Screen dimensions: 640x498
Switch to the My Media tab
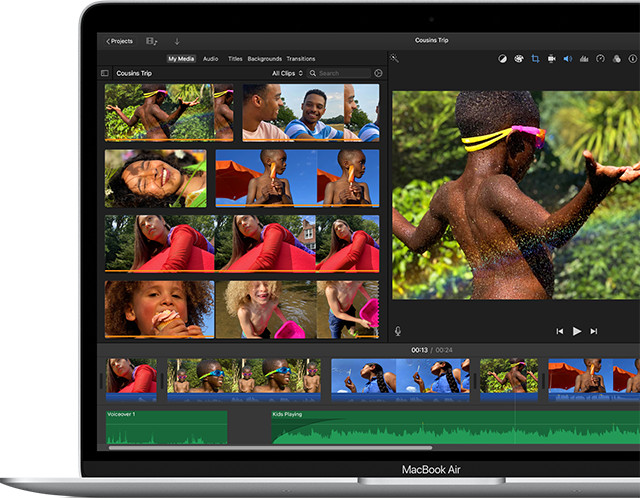181,59
